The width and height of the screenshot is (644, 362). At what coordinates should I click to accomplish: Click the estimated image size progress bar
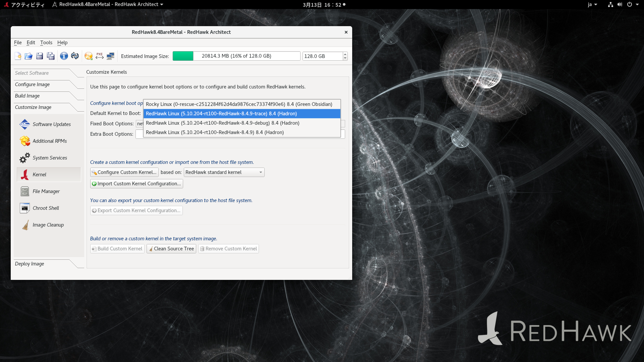pyautogui.click(x=236, y=56)
